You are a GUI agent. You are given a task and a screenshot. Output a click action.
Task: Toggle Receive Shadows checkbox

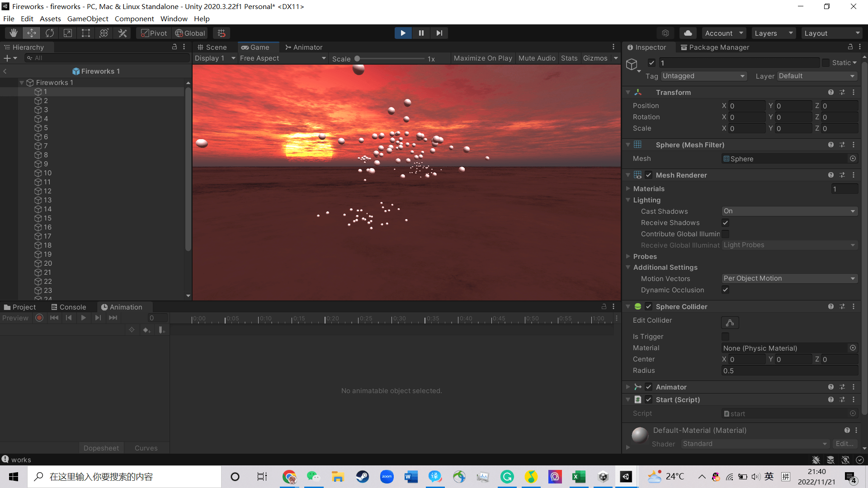coord(725,222)
